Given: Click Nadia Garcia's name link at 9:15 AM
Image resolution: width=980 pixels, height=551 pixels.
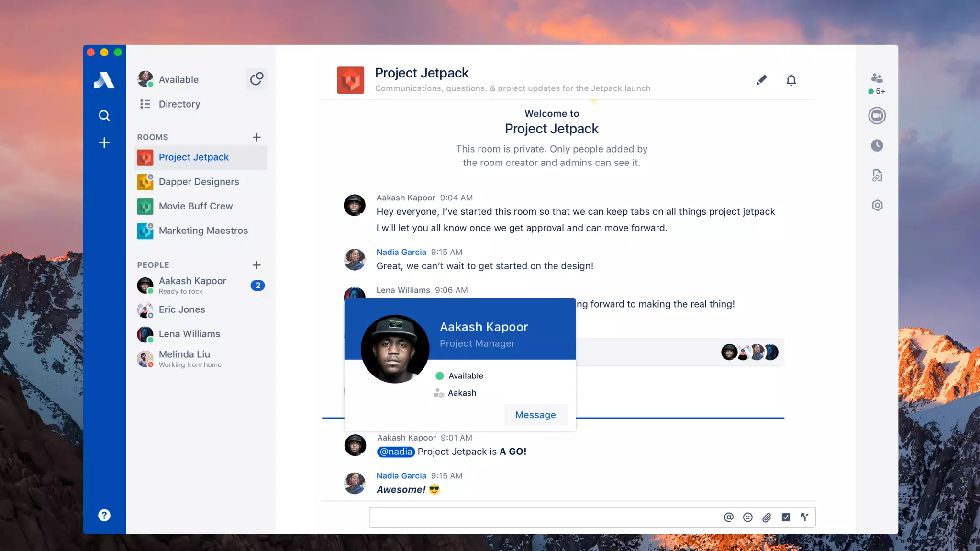Looking at the screenshot, I should [401, 252].
